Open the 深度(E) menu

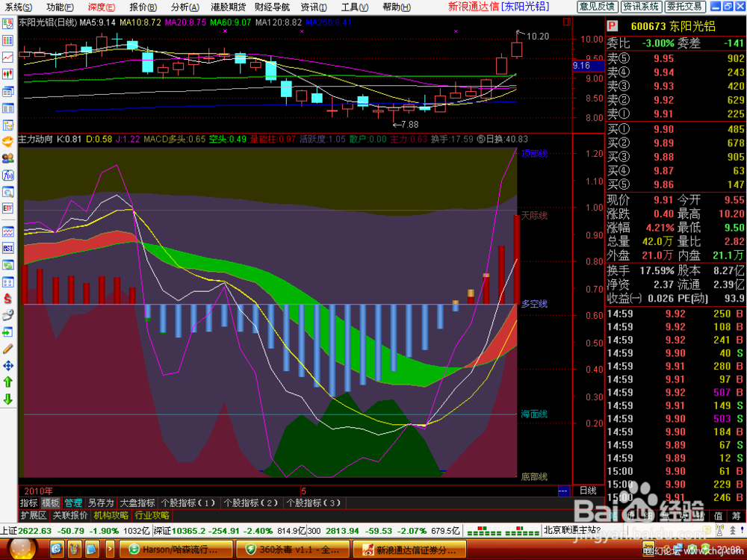pos(101,7)
